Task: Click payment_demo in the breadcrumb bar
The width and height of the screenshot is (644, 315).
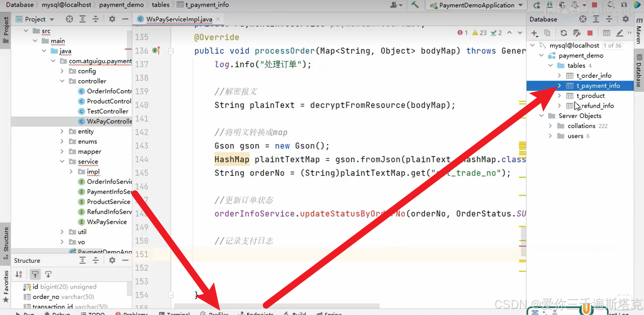Action: pos(121,5)
